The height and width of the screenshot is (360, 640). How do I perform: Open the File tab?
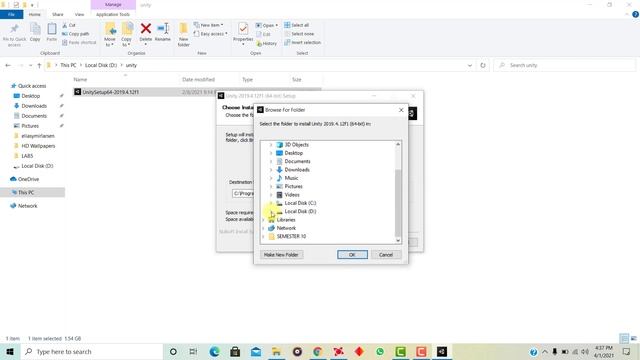click(11, 14)
